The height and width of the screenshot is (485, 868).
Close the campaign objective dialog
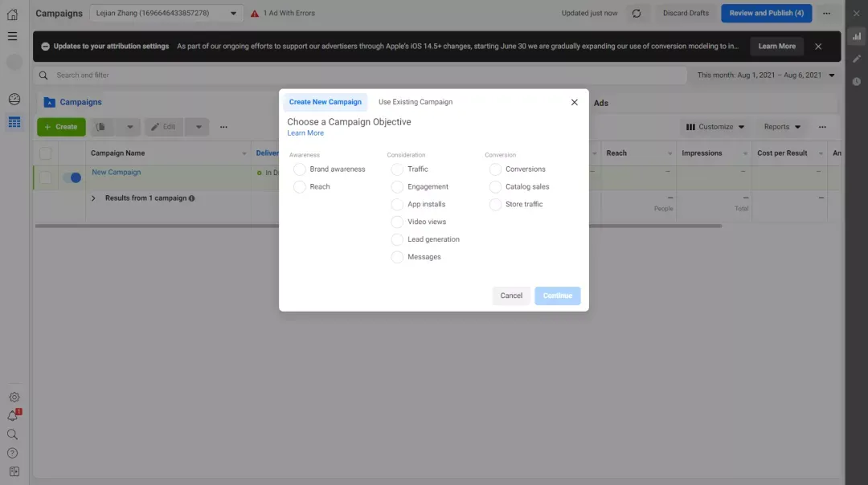[574, 102]
